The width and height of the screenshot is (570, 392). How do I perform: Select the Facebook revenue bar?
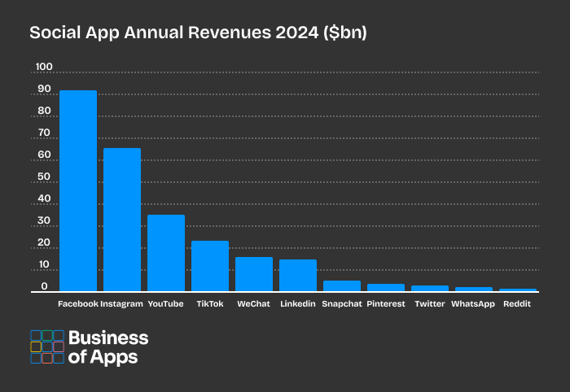click(x=78, y=191)
